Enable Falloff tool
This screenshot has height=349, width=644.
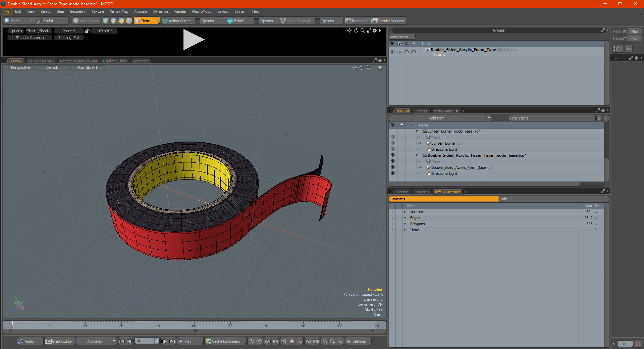pyautogui.click(x=236, y=21)
